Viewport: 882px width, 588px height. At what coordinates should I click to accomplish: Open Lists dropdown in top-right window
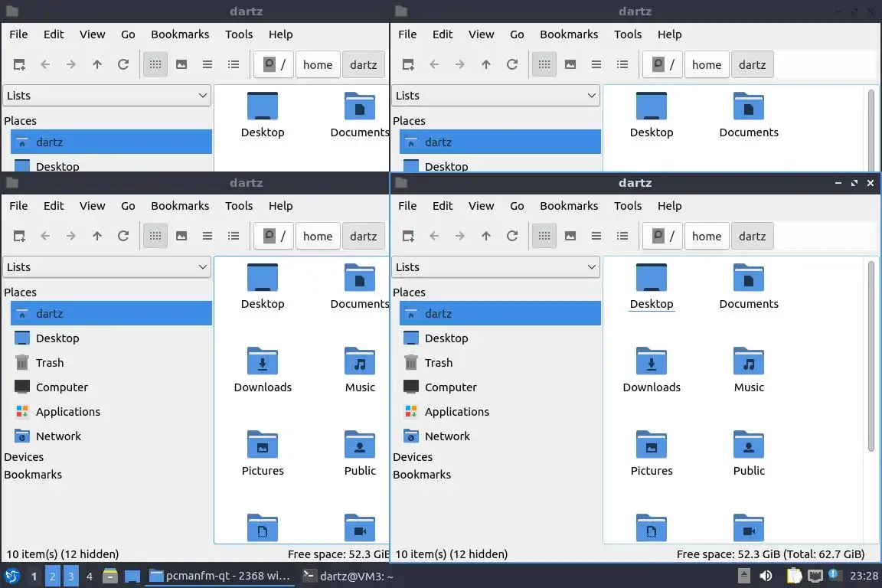point(495,95)
